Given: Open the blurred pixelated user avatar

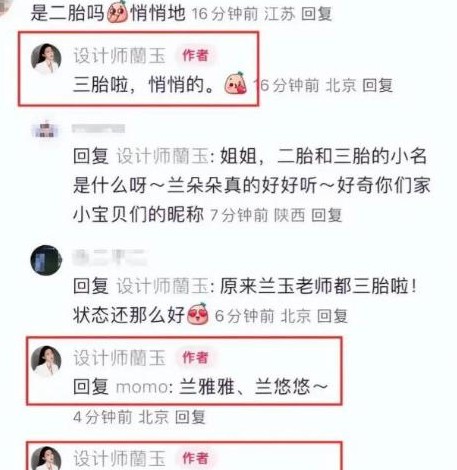Looking at the screenshot, I should 46,129.
